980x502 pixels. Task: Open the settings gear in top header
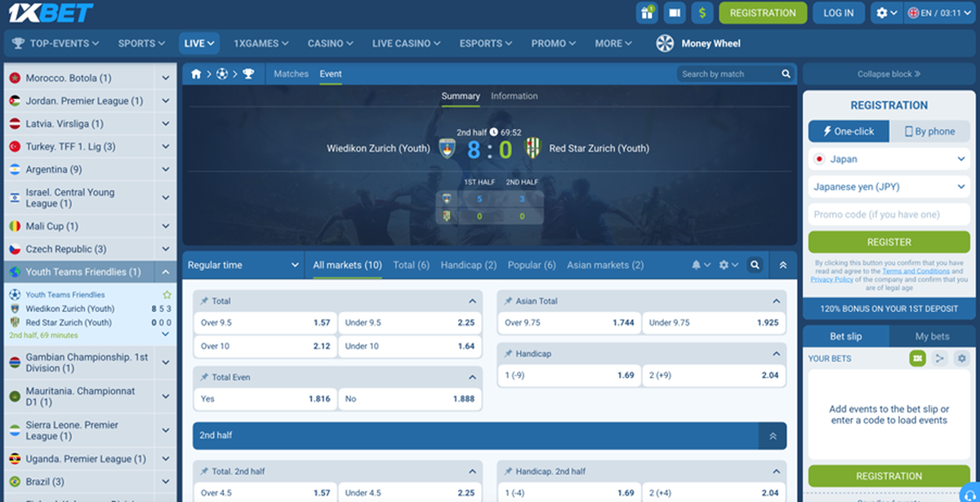(886, 13)
